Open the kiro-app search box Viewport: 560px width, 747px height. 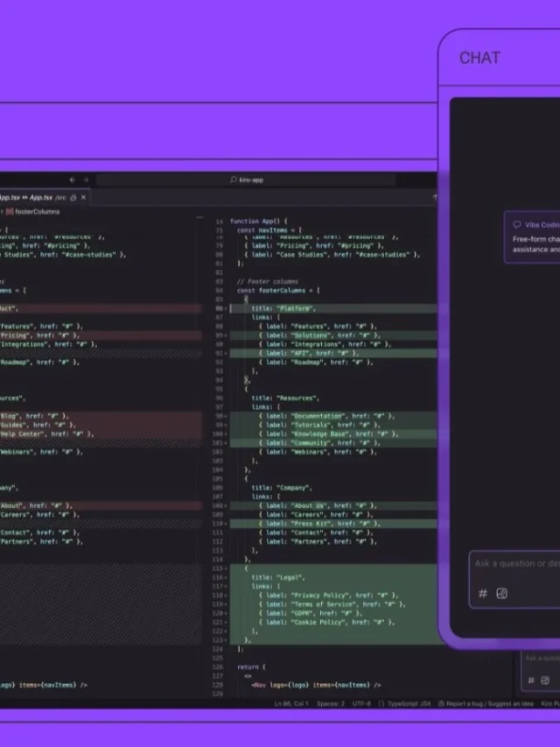point(246,180)
